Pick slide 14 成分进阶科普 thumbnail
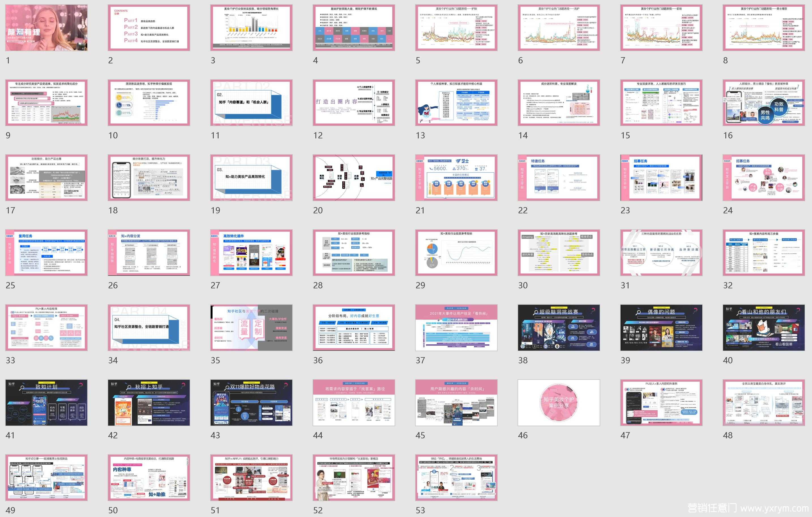Image resolution: width=812 pixels, height=517 pixels. coord(559,103)
